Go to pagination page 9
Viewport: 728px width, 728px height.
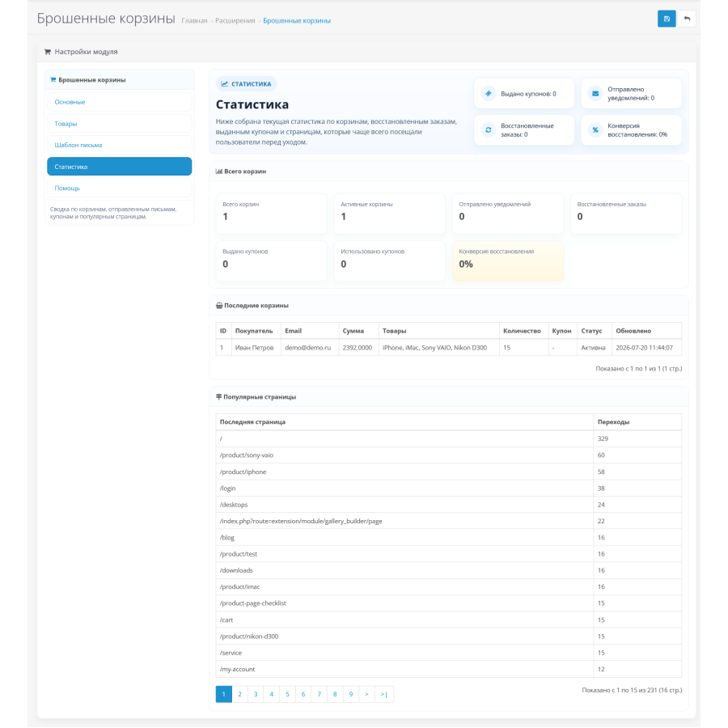350,694
